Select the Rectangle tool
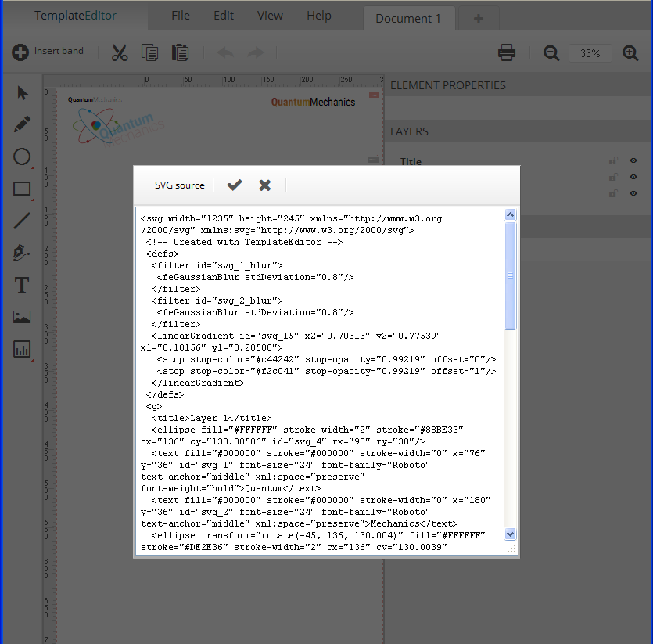Screen dimensions: 653x644 22,189
